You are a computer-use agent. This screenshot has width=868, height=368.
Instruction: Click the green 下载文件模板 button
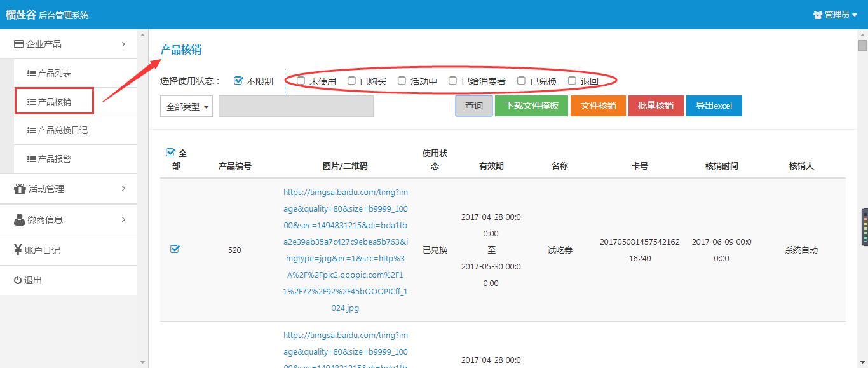(532, 106)
